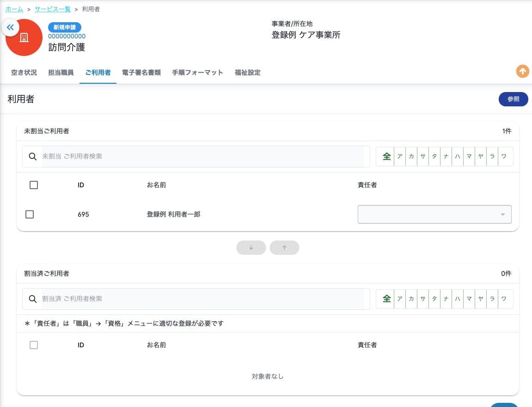Image resolution: width=532 pixels, height=407 pixels.
Task: Click the 1件 count label
Action: [507, 131]
